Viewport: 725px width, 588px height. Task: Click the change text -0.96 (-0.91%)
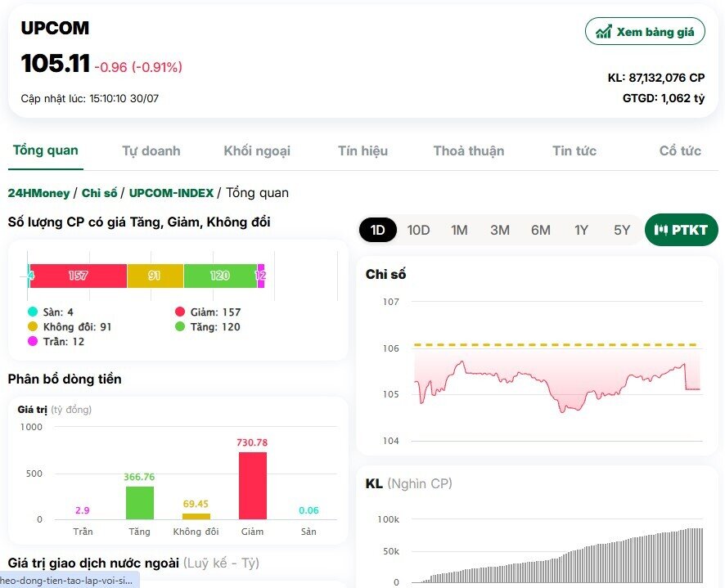point(138,68)
